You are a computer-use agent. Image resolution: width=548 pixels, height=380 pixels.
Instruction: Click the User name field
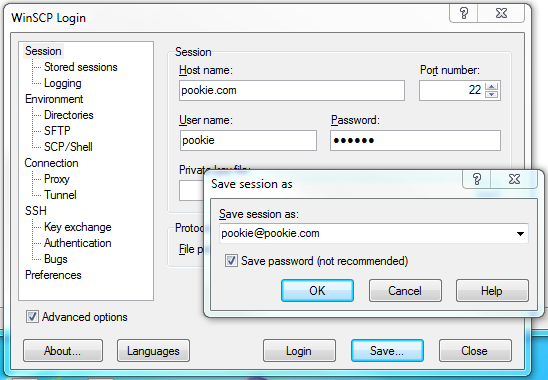click(248, 141)
